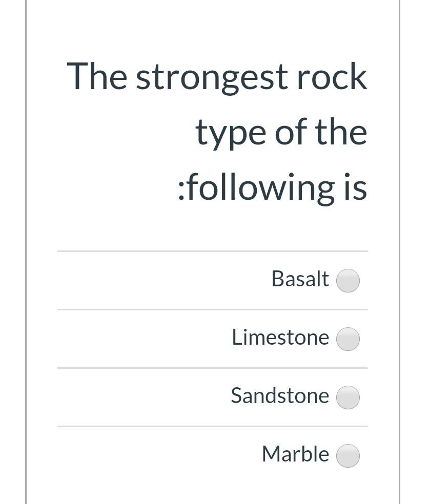The width and height of the screenshot is (429, 504).
Task: Click the Limestone answer label
Action: pos(280,337)
